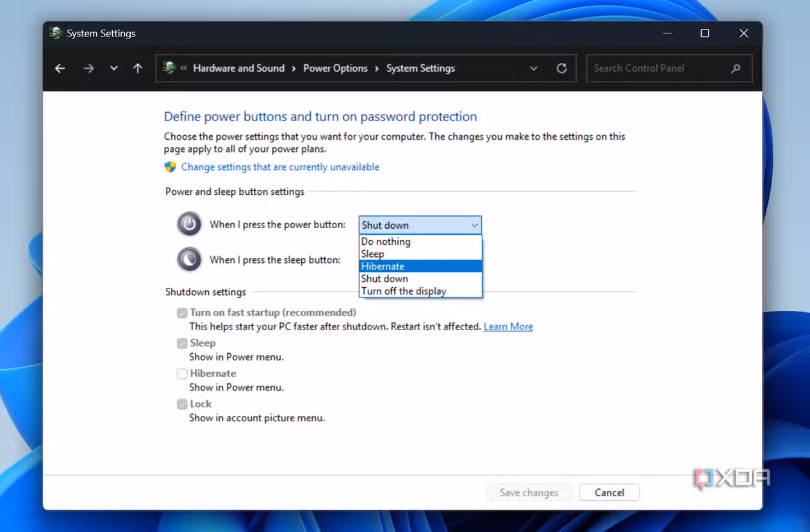The image size is (810, 532).
Task: Open Change settings that are currently unavailable
Action: pyautogui.click(x=280, y=167)
